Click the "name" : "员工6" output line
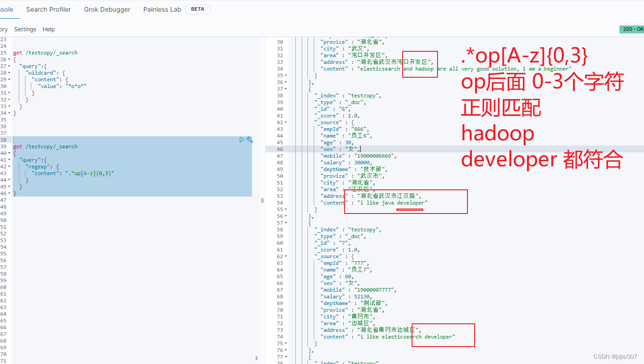This screenshot has width=644, height=364. coord(346,136)
